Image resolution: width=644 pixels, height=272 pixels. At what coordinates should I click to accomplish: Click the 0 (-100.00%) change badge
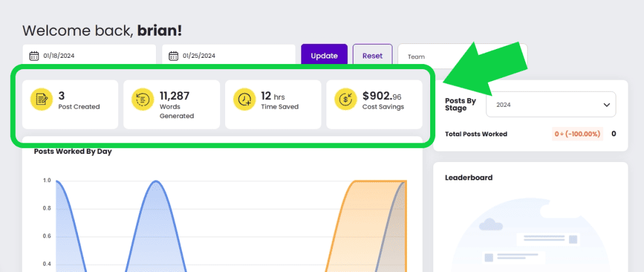point(577,134)
